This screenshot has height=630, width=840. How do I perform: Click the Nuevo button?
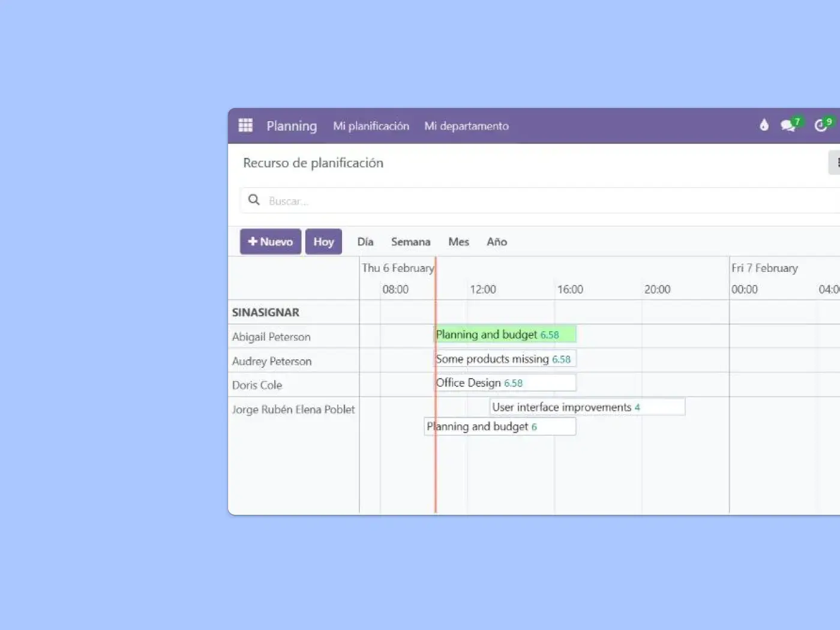pos(271,242)
